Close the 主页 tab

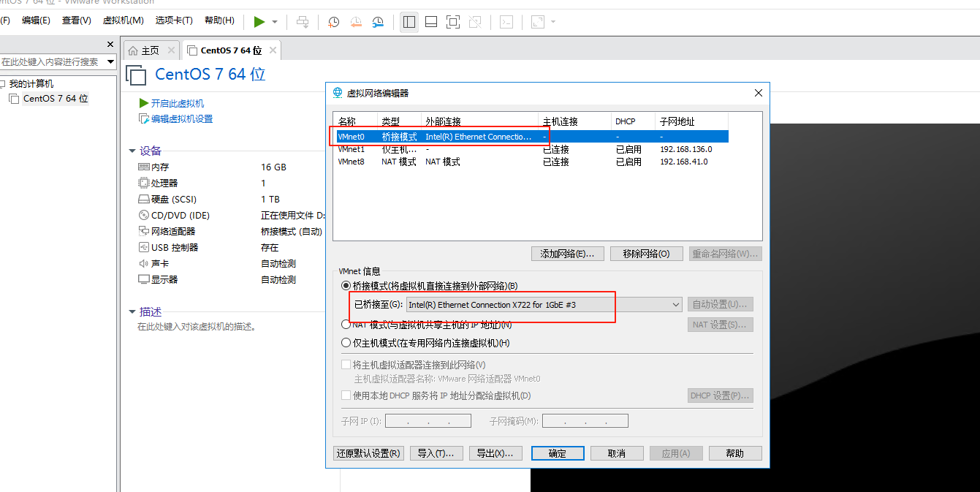point(171,50)
